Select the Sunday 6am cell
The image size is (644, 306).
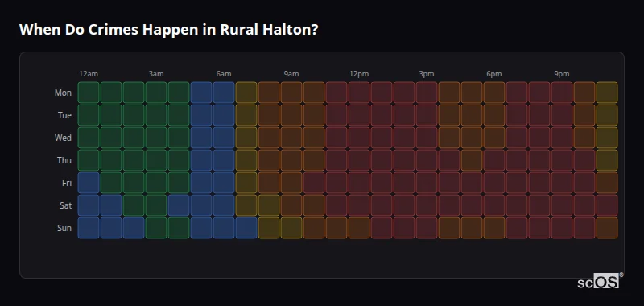pyautogui.click(x=224, y=228)
